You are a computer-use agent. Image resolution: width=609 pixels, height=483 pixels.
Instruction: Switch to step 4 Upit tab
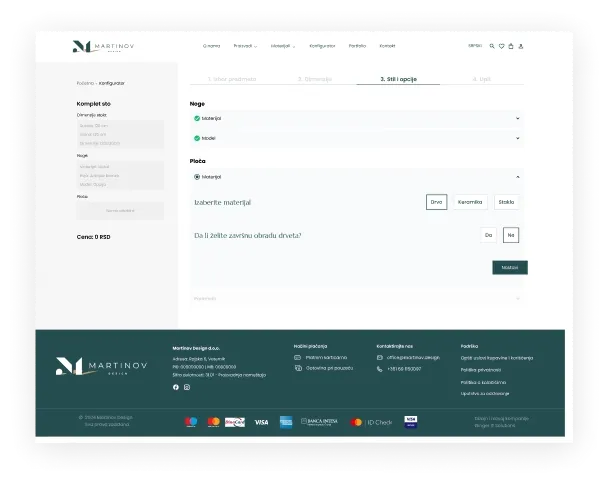point(482,79)
